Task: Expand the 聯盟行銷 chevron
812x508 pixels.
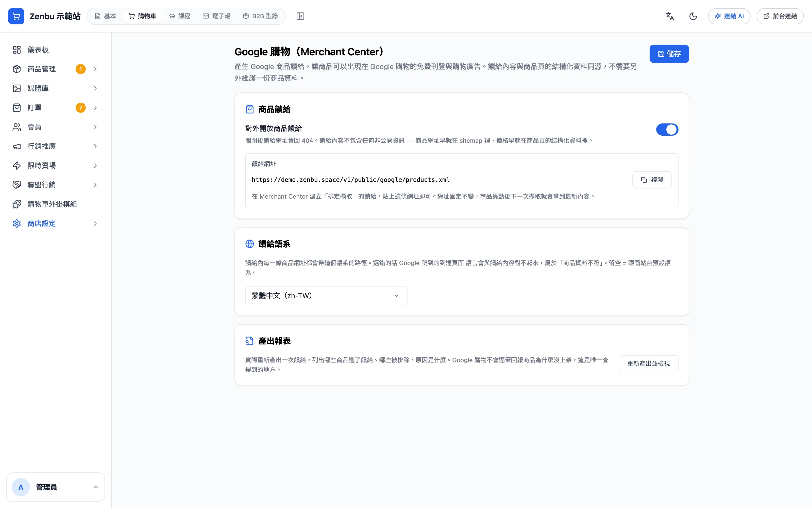Action: tap(95, 185)
